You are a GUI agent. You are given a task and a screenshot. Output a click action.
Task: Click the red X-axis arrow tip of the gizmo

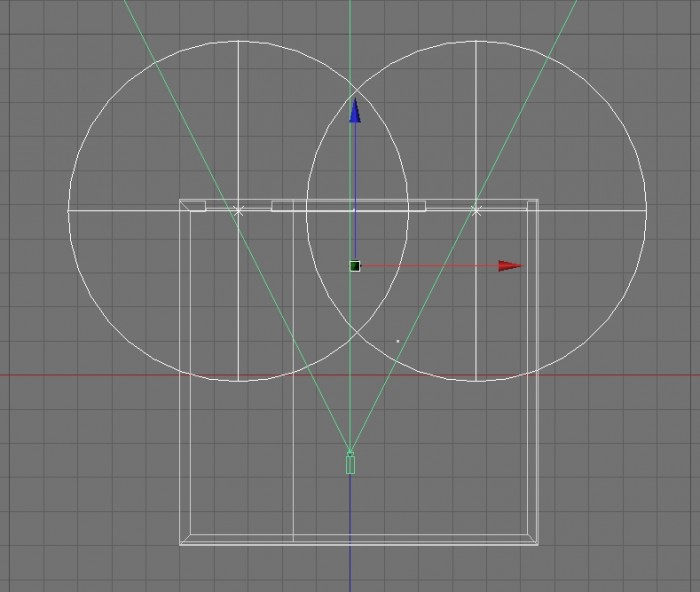click(510, 266)
